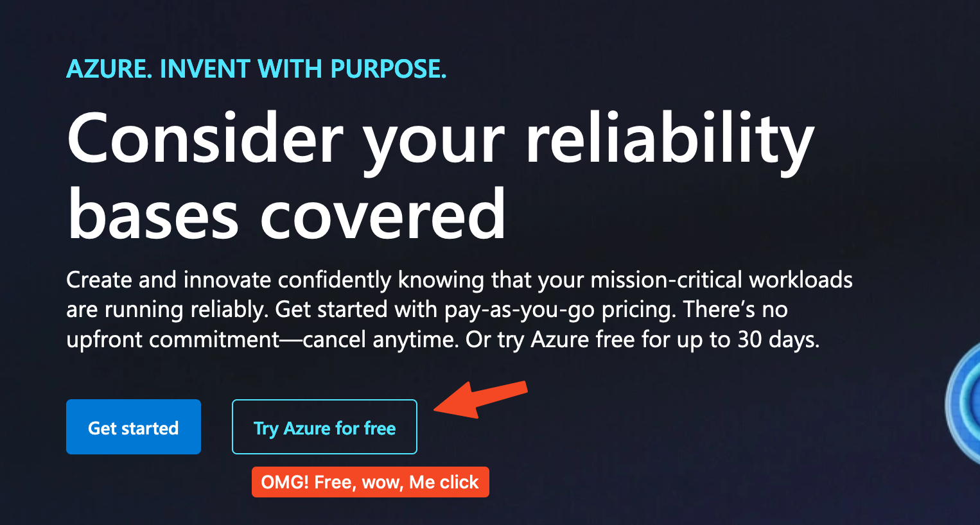The width and height of the screenshot is (980, 525).
Task: Click the blue Get started button
Action: click(134, 427)
